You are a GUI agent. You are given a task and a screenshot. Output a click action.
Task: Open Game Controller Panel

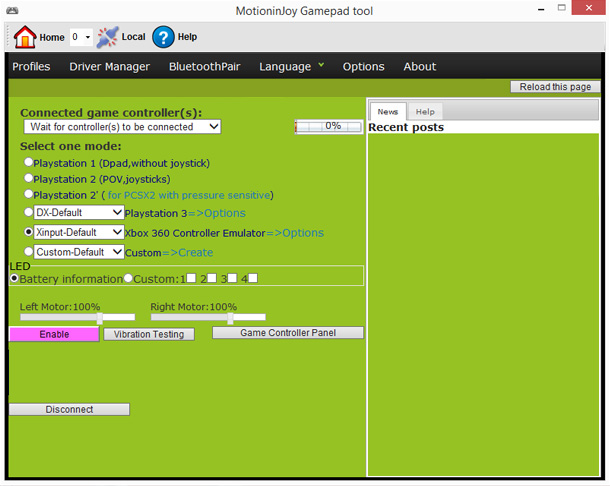pos(288,333)
